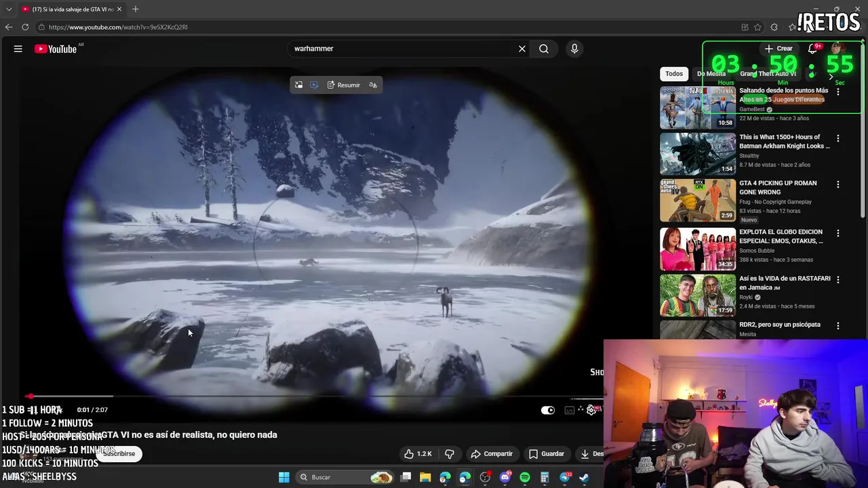Toggle subtitles on the player

(570, 410)
